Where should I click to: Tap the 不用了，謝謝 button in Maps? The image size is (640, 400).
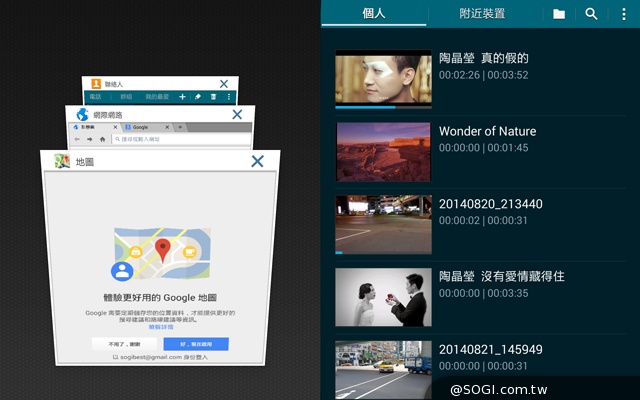coord(124,344)
